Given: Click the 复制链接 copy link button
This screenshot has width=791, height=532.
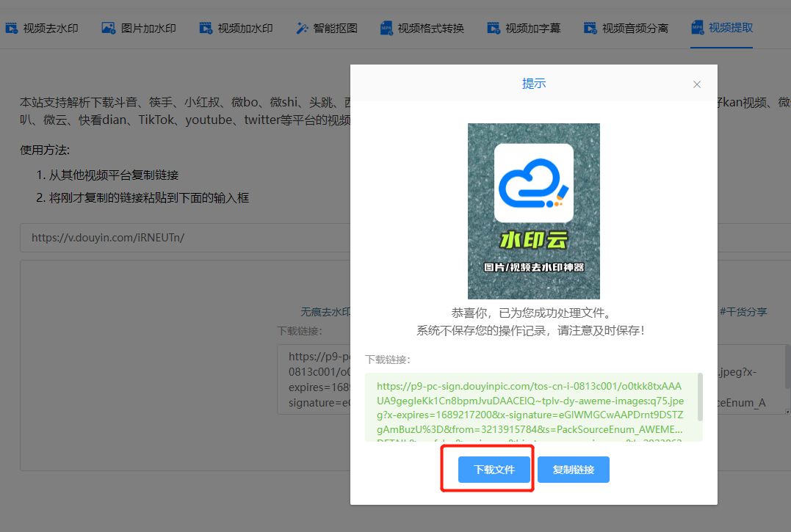Looking at the screenshot, I should (x=574, y=470).
